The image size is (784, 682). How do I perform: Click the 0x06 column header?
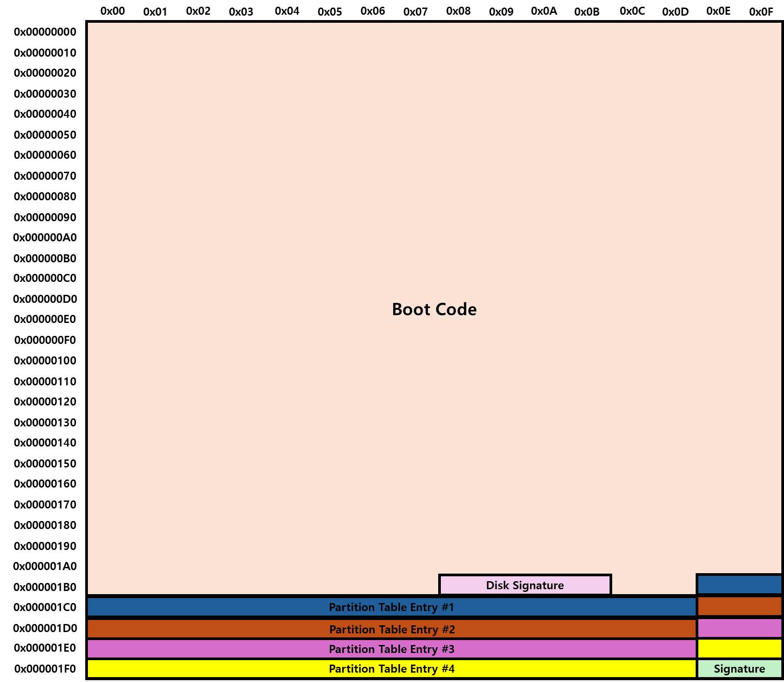[x=373, y=11]
